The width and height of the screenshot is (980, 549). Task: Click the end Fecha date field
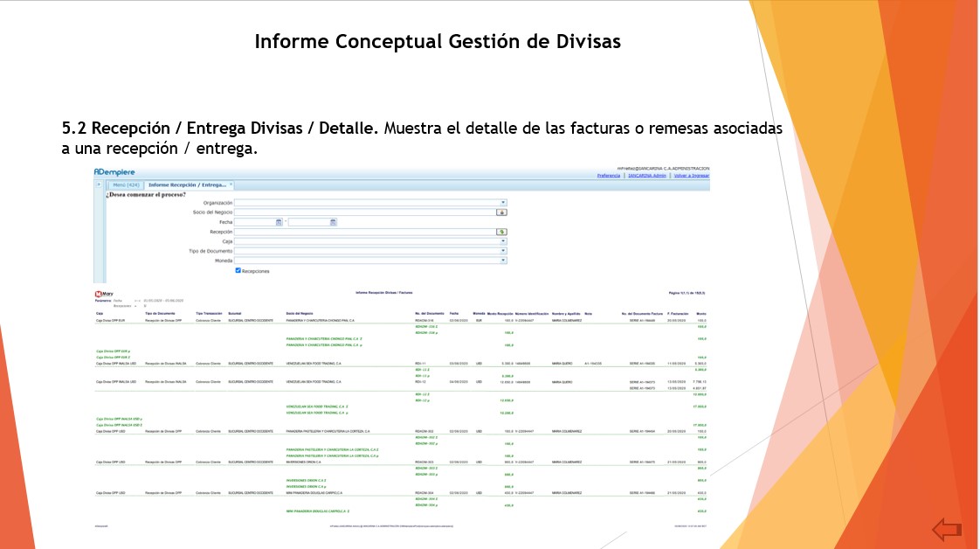pos(308,222)
